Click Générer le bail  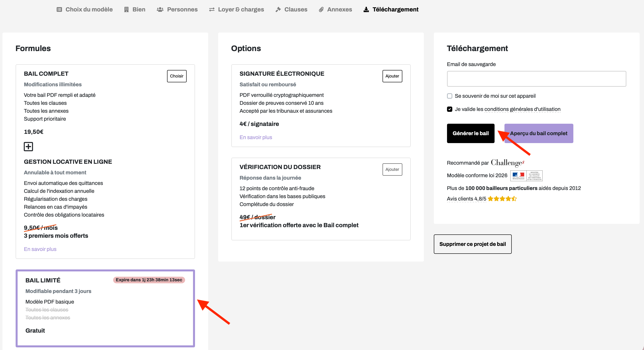[471, 133]
